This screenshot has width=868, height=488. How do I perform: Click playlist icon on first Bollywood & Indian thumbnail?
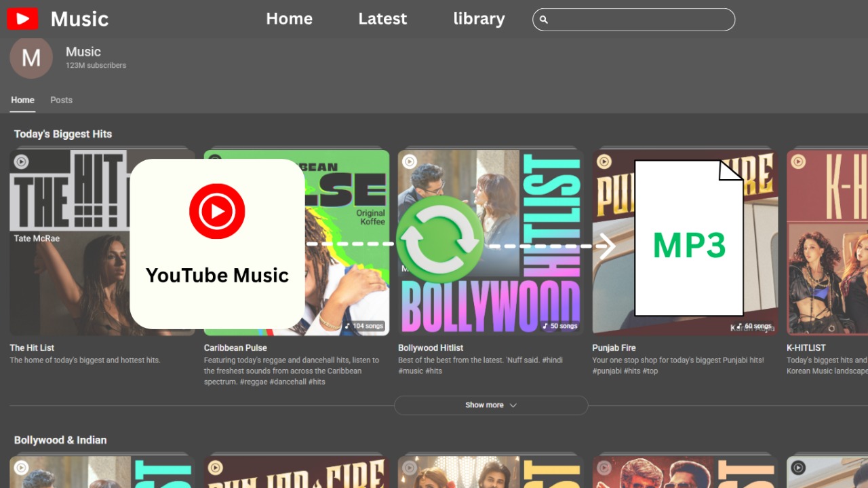point(22,468)
